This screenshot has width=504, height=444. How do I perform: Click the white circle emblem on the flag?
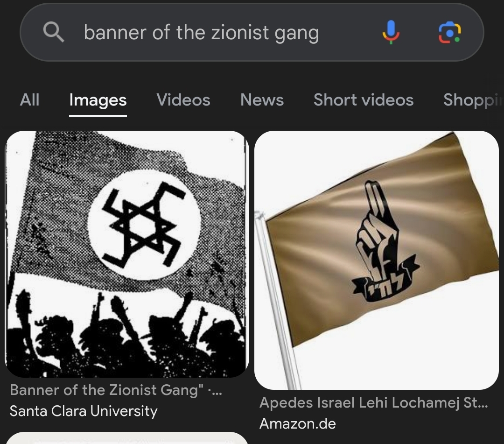coord(144,225)
